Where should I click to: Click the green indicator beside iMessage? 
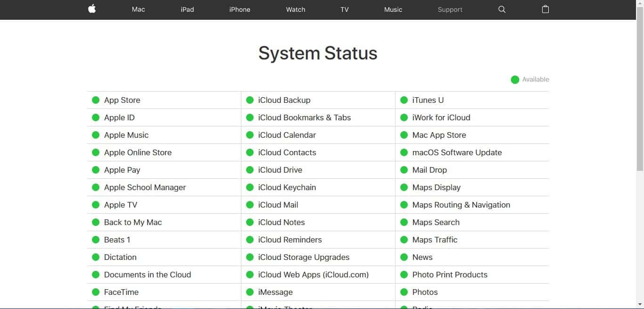pyautogui.click(x=250, y=292)
